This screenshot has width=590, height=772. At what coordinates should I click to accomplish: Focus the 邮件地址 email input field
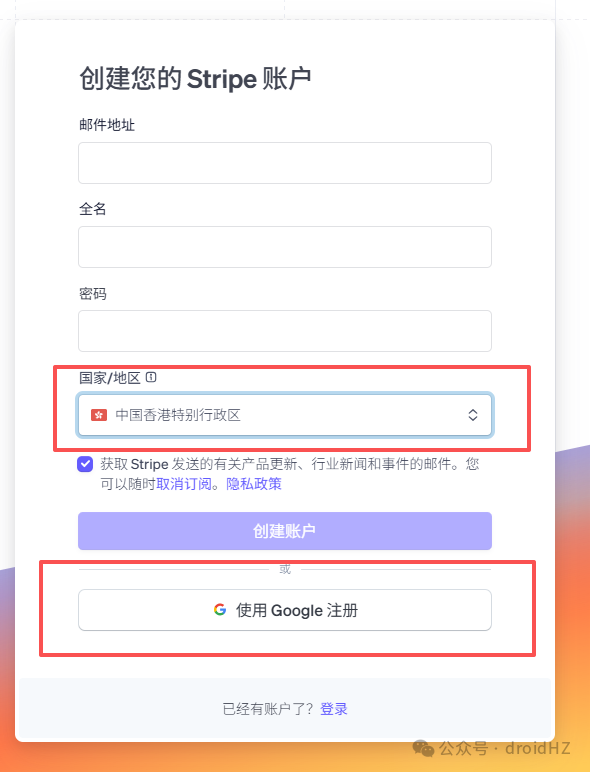click(285, 163)
